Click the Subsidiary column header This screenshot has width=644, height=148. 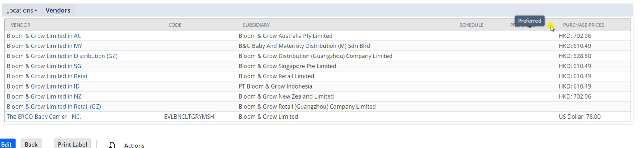coord(256,25)
